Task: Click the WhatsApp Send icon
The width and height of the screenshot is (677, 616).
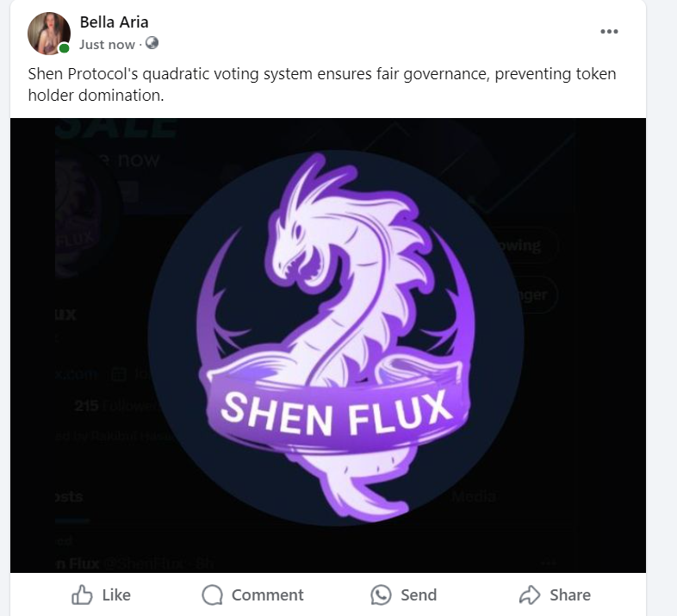Action: [x=381, y=594]
